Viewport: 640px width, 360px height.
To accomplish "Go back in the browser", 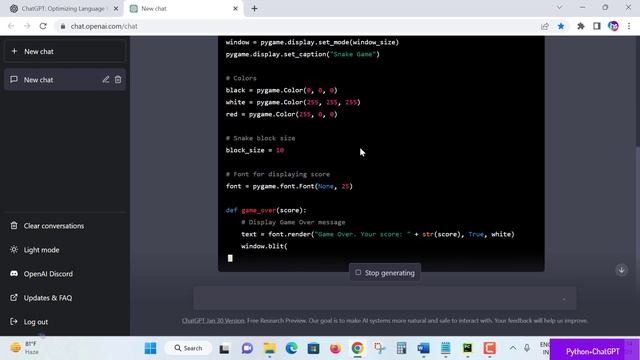I will 11,26.
